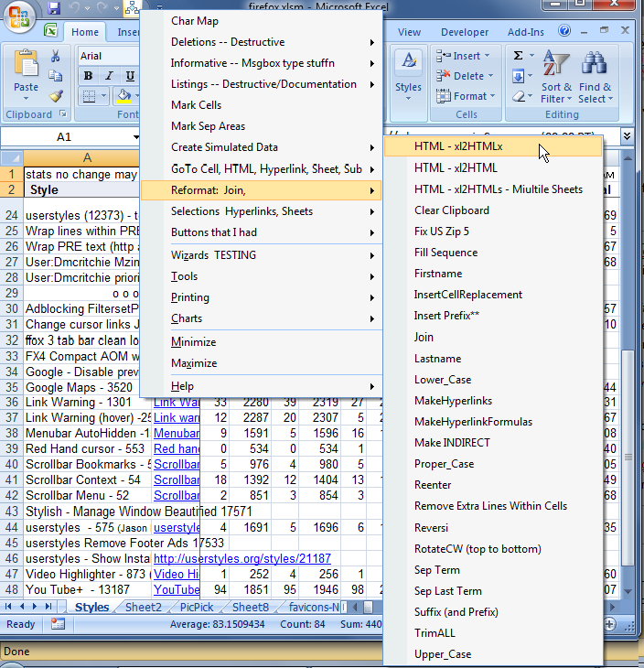The width and height of the screenshot is (644, 668).
Task: Click the vertical scrollbar down arrow
Action: [628, 591]
